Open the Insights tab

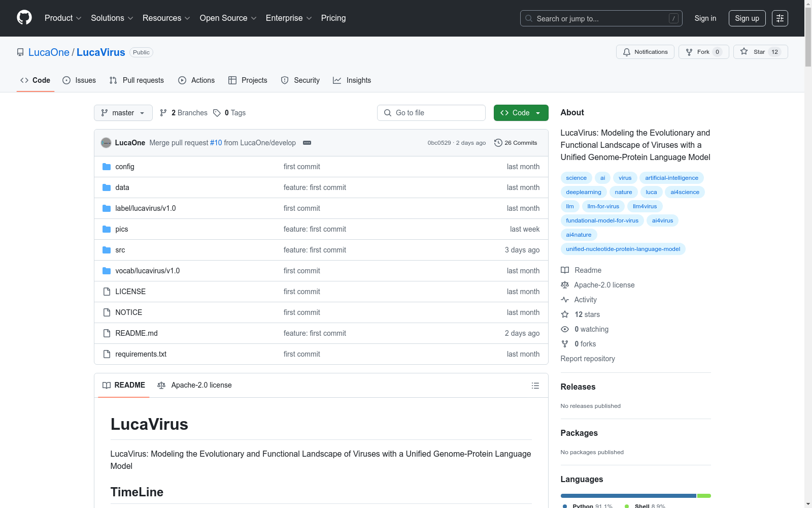(352, 80)
